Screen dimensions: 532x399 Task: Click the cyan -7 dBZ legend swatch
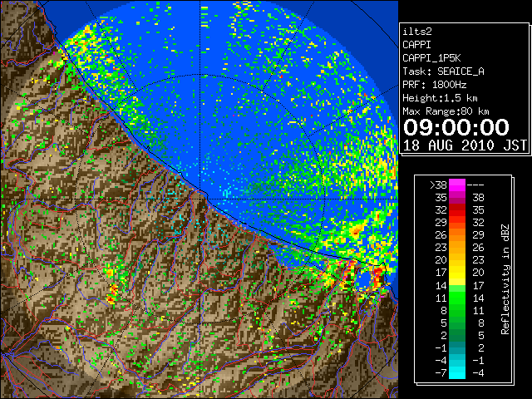coord(457,372)
